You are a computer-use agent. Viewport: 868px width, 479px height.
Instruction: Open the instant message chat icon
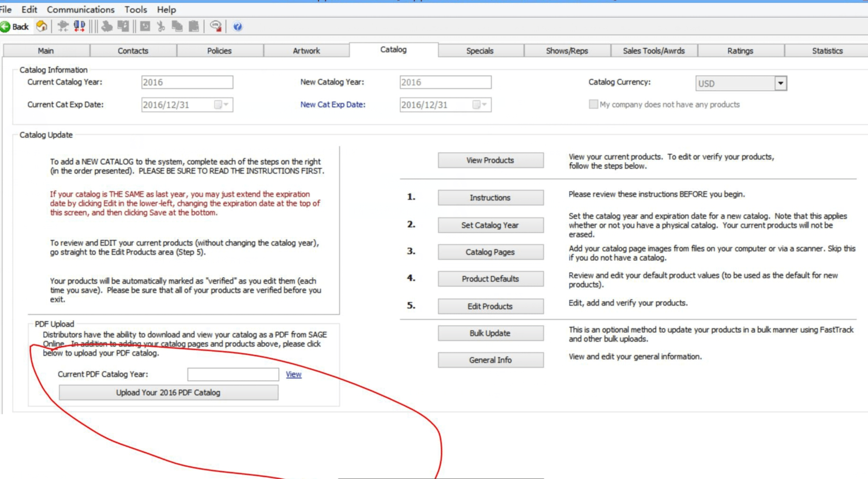[x=216, y=26]
